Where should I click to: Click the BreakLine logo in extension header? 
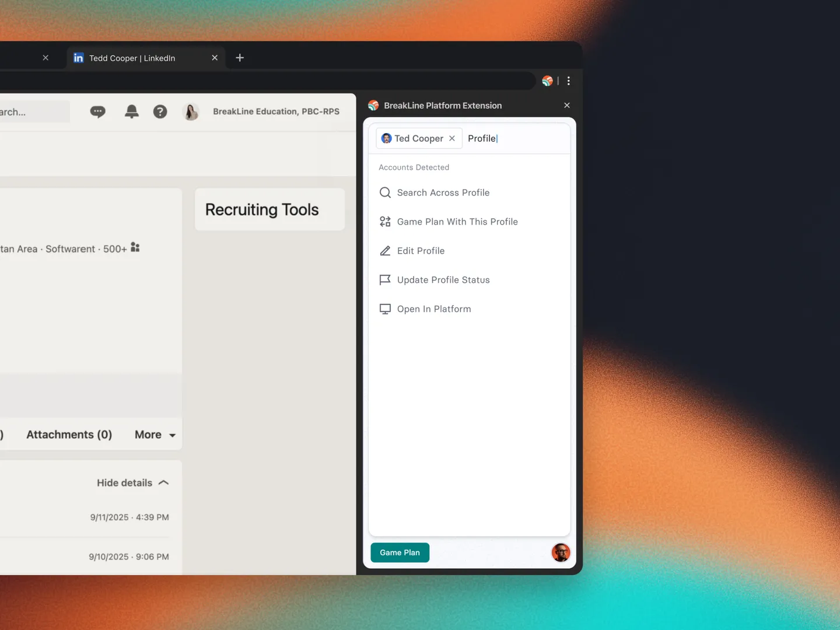click(x=373, y=106)
